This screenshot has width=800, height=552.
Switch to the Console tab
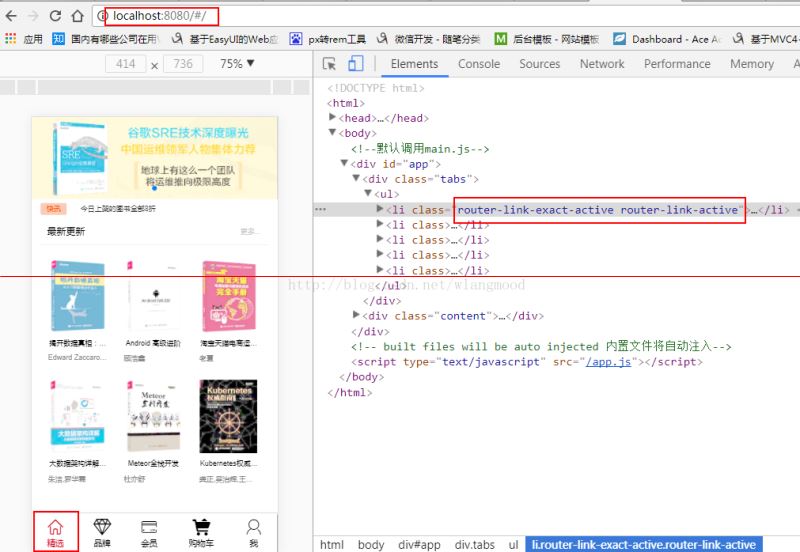[x=479, y=64]
